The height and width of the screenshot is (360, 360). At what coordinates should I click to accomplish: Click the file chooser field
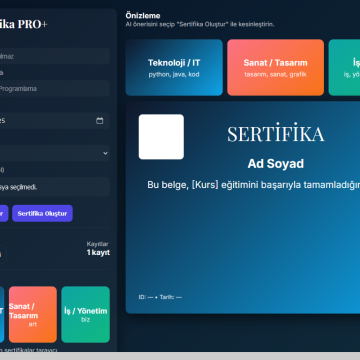click(55, 187)
